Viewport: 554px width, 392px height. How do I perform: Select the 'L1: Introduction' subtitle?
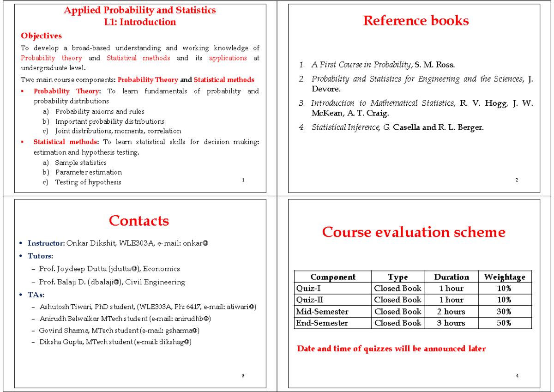point(140,22)
